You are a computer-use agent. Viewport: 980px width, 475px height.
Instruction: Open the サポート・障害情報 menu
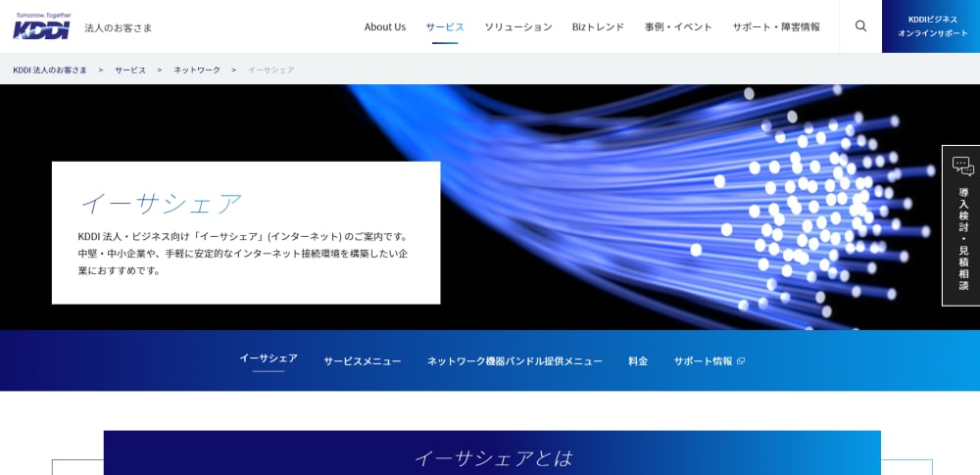pos(776,26)
